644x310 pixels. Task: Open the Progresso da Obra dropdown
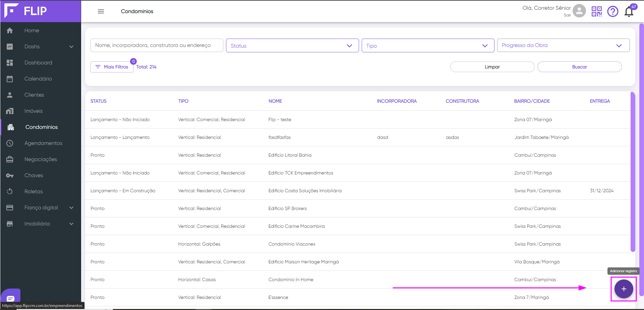coord(563,45)
